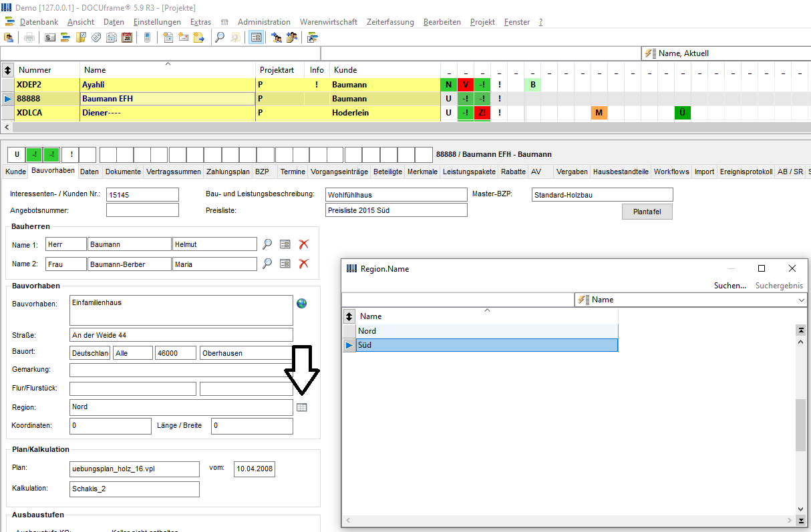Switch to the Leistungspakete tab
811x532 pixels.
tap(470, 172)
